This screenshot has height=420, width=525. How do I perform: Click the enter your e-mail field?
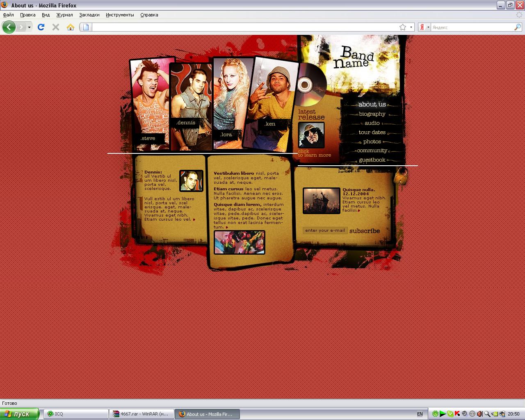click(x=325, y=231)
